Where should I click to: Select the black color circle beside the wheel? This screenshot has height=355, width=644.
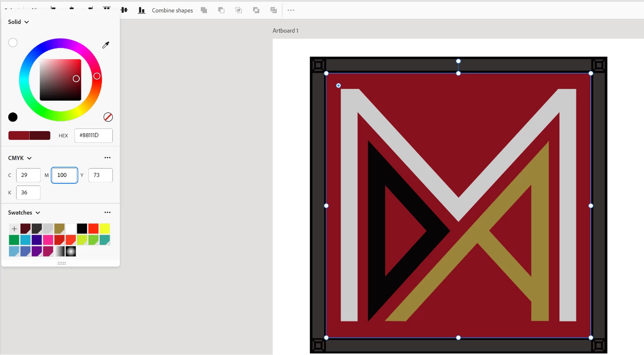tap(13, 117)
